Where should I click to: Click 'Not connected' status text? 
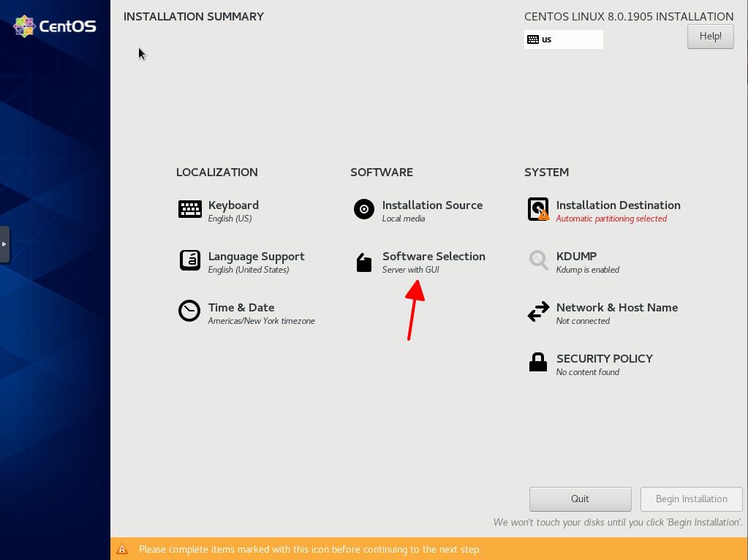[x=583, y=321]
